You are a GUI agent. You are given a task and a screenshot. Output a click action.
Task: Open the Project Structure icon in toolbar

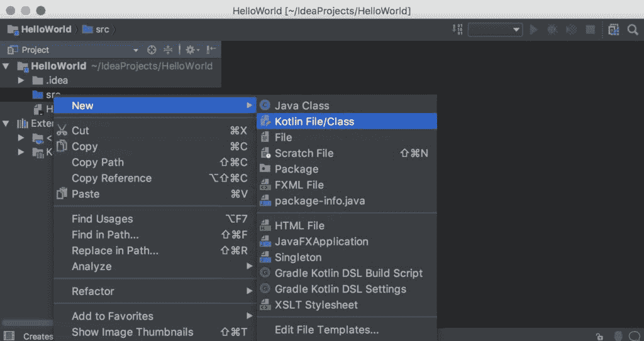(613, 30)
